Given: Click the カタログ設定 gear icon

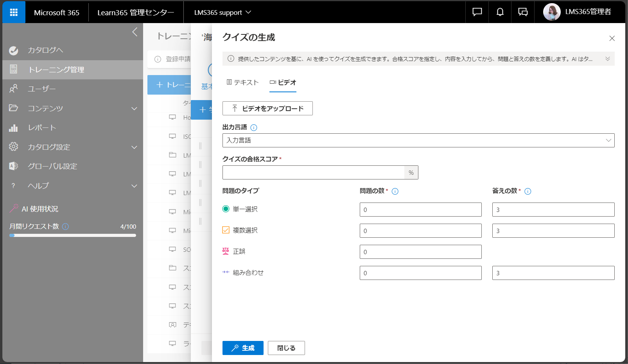Looking at the screenshot, I should (14, 147).
